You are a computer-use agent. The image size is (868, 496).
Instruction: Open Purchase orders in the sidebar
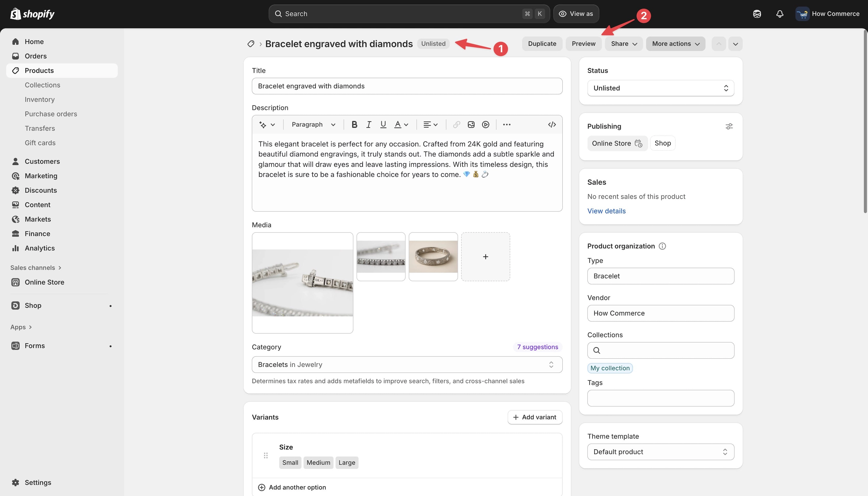(x=51, y=114)
